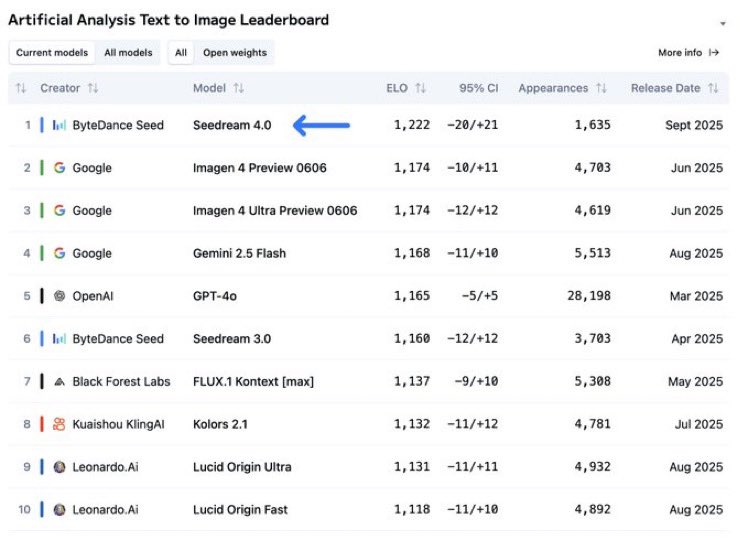Click the Mar 2025 release date
The width and height of the screenshot is (748, 540).
696,296
